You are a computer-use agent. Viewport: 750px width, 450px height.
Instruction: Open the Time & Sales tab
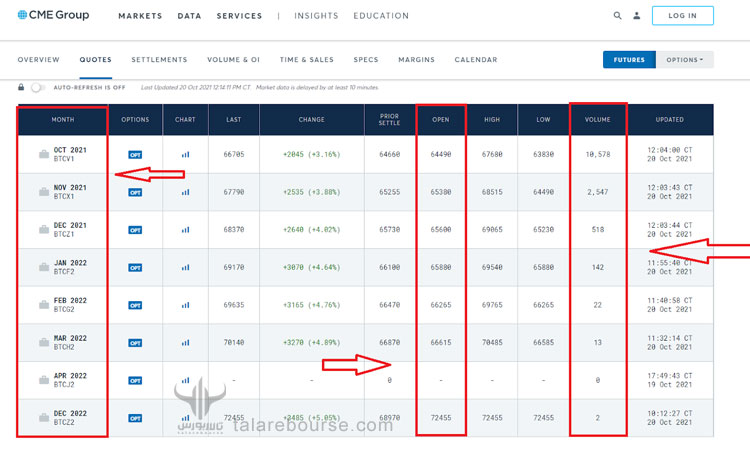point(307,60)
